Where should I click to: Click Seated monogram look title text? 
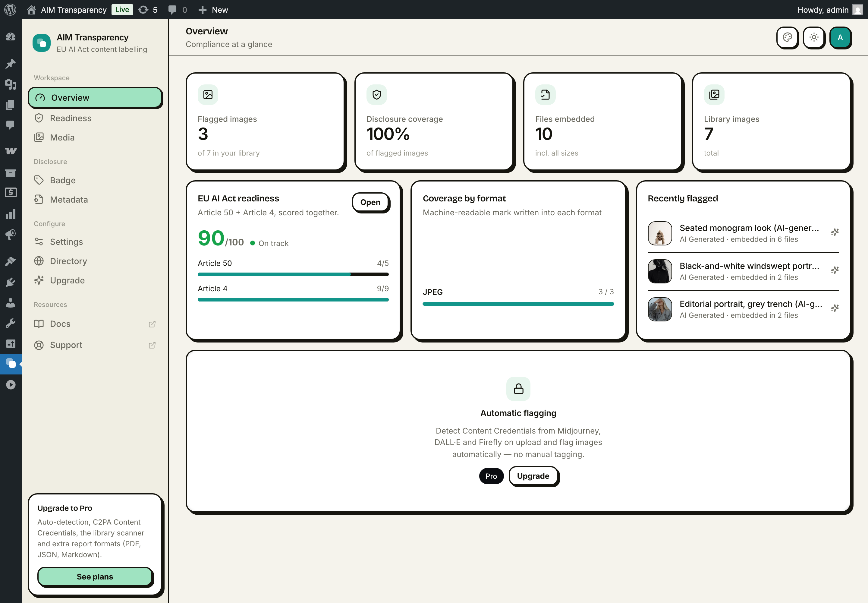point(749,228)
